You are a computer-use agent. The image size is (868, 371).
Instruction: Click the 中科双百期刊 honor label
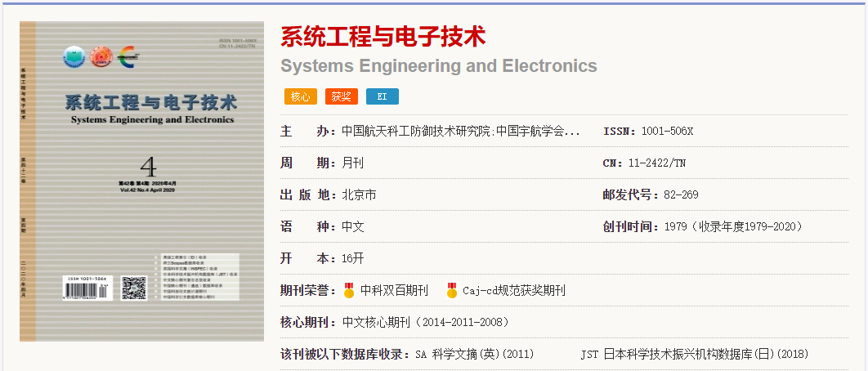tap(394, 290)
